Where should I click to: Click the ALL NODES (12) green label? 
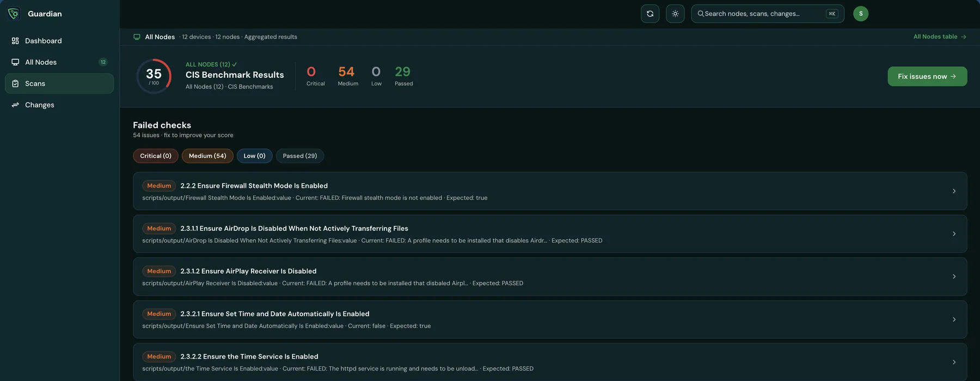tap(211, 64)
